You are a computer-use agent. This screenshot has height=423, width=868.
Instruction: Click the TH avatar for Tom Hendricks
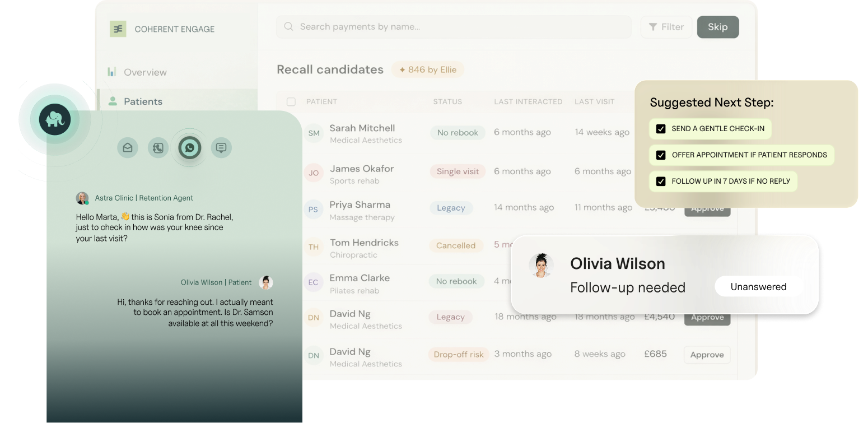314,247
